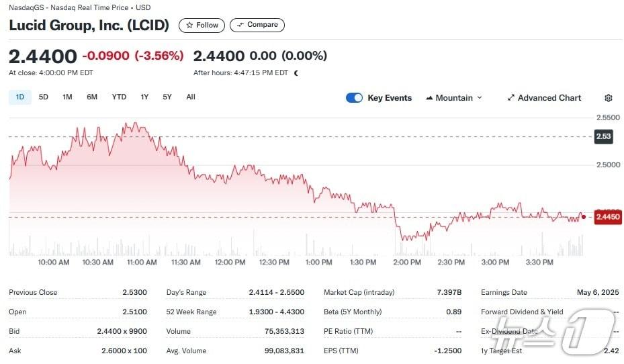This screenshot has width=624, height=364.
Task: Select the 5Y time range
Action: pyautogui.click(x=167, y=97)
